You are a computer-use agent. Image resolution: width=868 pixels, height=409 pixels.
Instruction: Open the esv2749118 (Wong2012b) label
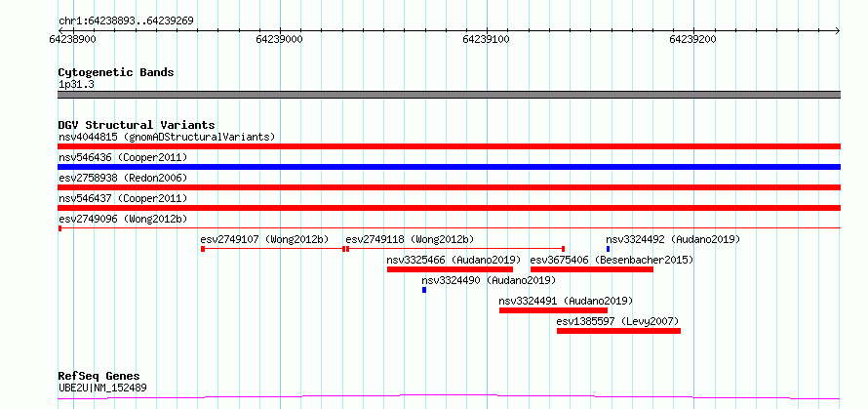[410, 239]
